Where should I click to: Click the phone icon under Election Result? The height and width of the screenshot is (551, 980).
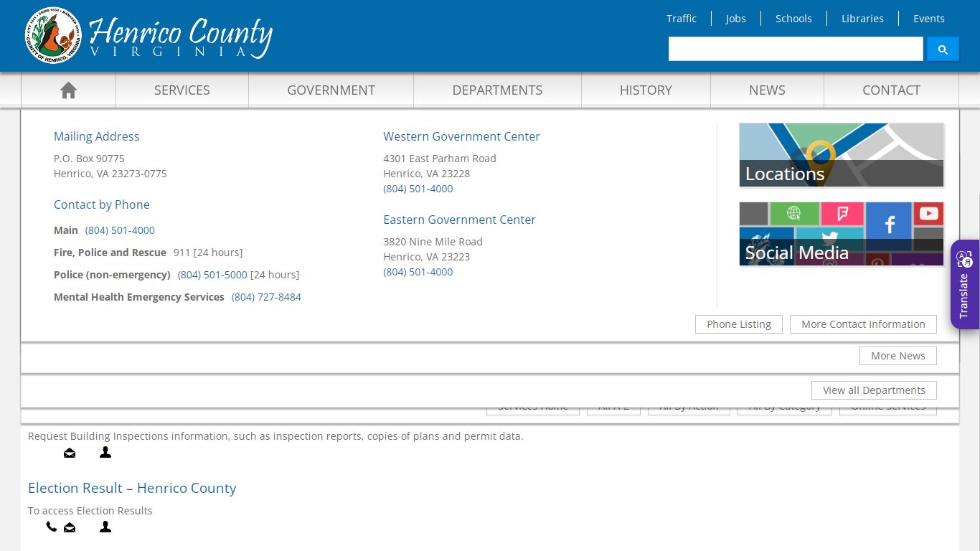point(51,527)
